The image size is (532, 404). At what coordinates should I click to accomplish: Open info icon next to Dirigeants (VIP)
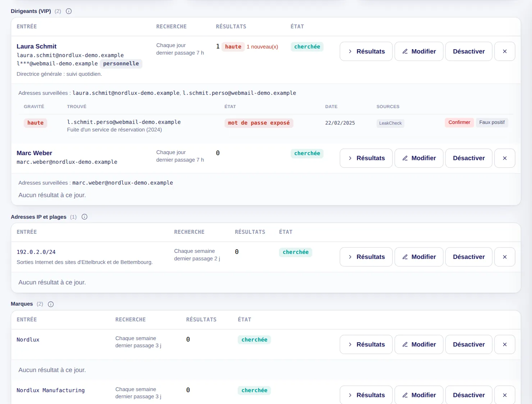[69, 11]
